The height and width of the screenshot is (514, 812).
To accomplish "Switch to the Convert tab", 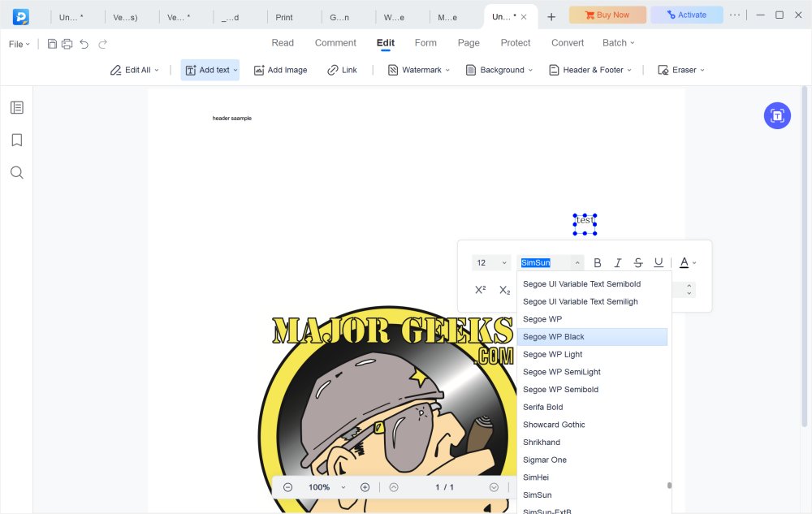I will click(568, 43).
